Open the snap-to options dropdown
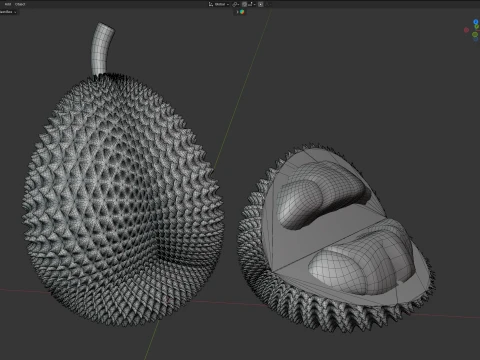 (x=252, y=4)
